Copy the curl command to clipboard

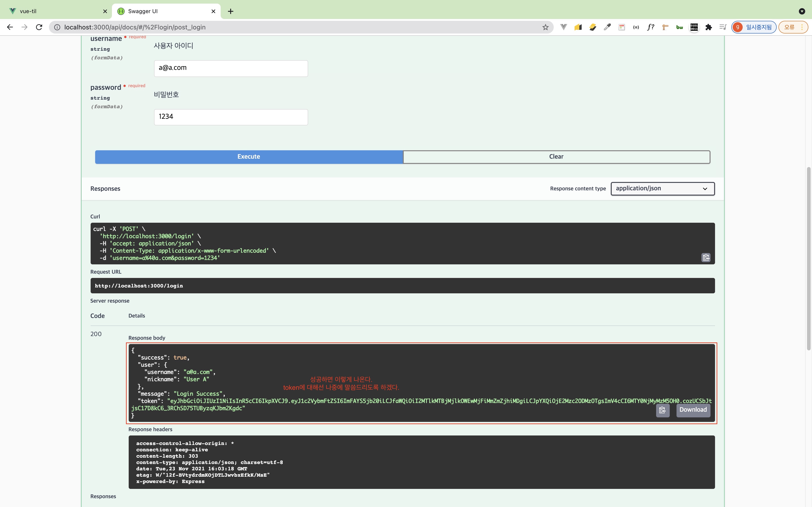[706, 258]
